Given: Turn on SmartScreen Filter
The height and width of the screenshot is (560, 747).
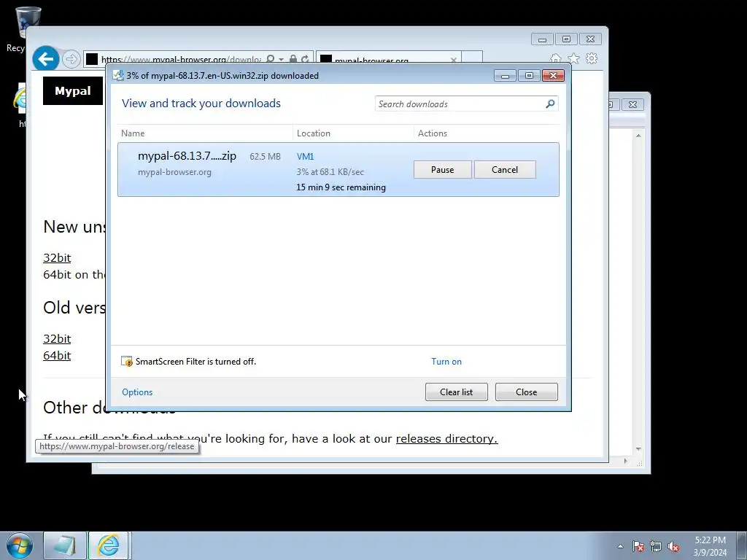Looking at the screenshot, I should pyautogui.click(x=446, y=362).
